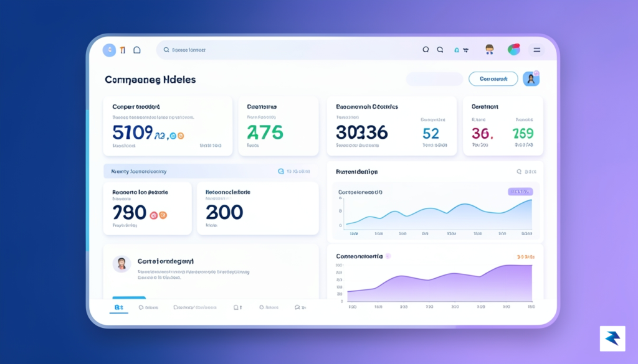Open the last bottom tab with chat bubble icon
Viewport: 638px width, 364px height.
[300, 307]
